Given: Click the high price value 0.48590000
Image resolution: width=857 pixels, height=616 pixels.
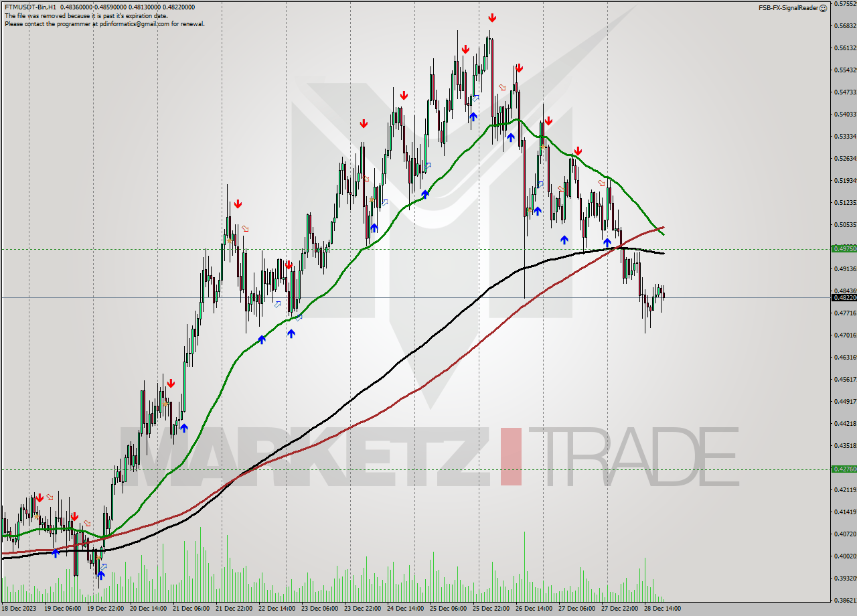Looking at the screenshot, I should pyautogui.click(x=111, y=7).
